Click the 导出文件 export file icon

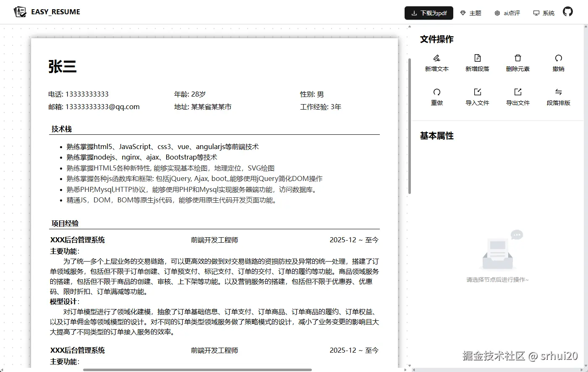click(518, 92)
